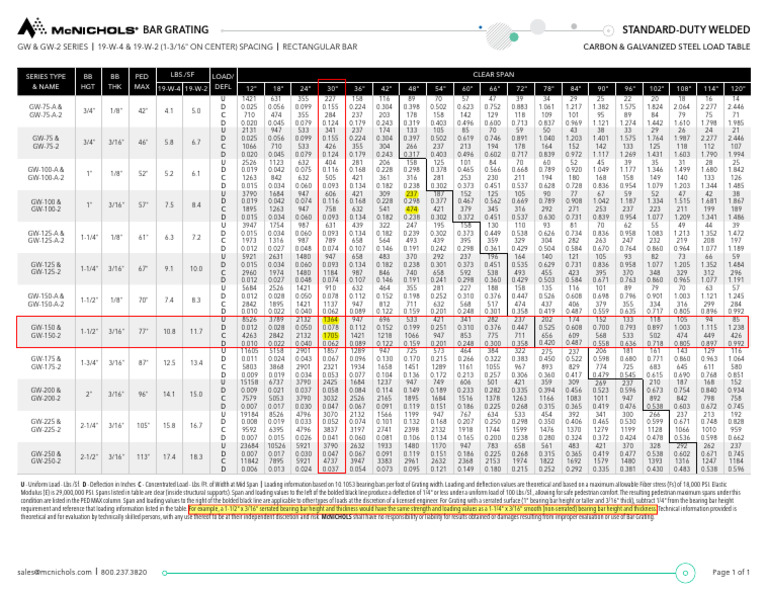Click the 30" clear span column header
This screenshot has height=594, width=768.
pos(332,89)
